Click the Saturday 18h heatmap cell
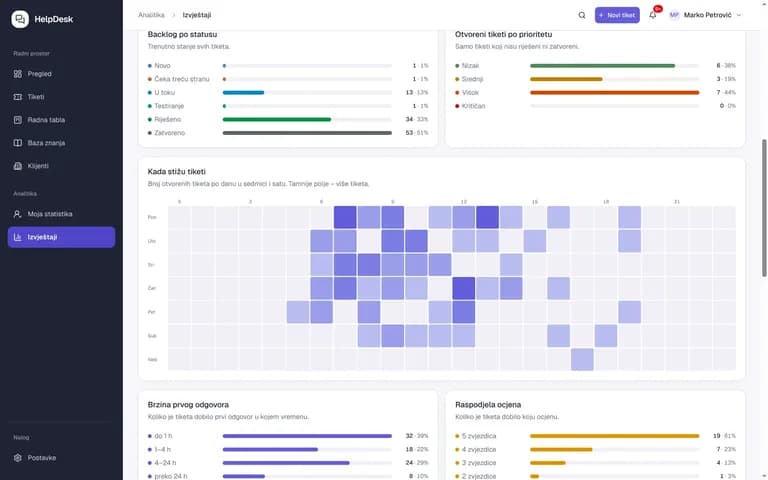Image resolution: width=768 pixels, height=480 pixels. pyautogui.click(x=606, y=336)
